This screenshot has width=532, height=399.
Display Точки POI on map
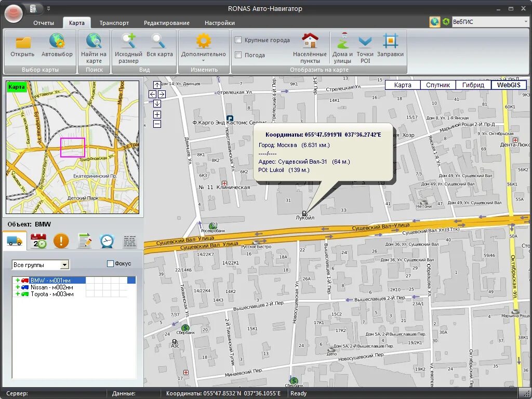coord(365,48)
